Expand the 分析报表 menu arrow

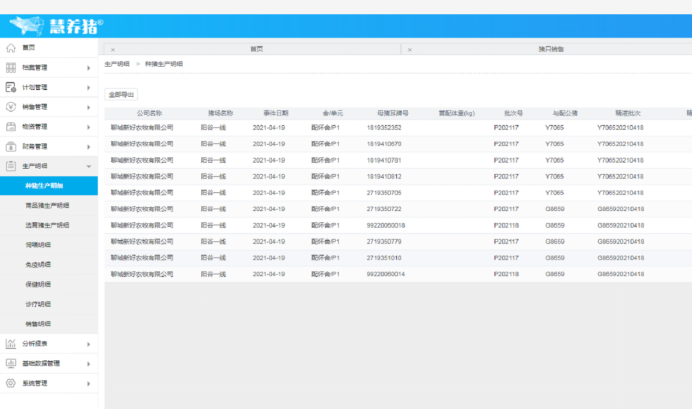pyautogui.click(x=88, y=344)
